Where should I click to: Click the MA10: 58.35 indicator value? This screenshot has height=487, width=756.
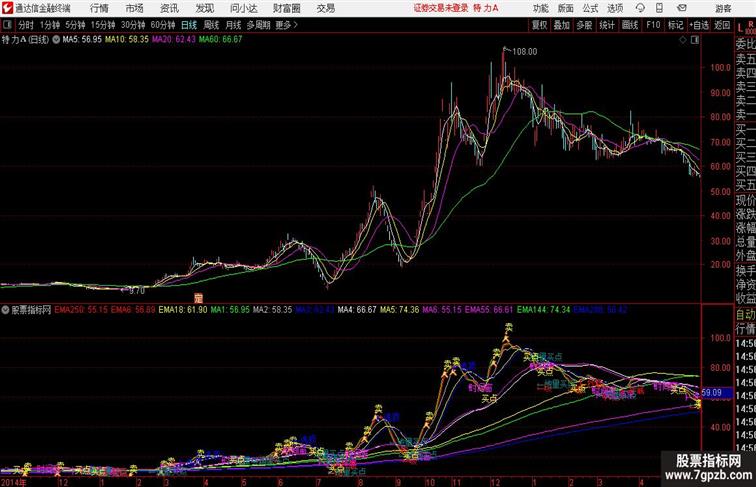tap(127, 40)
